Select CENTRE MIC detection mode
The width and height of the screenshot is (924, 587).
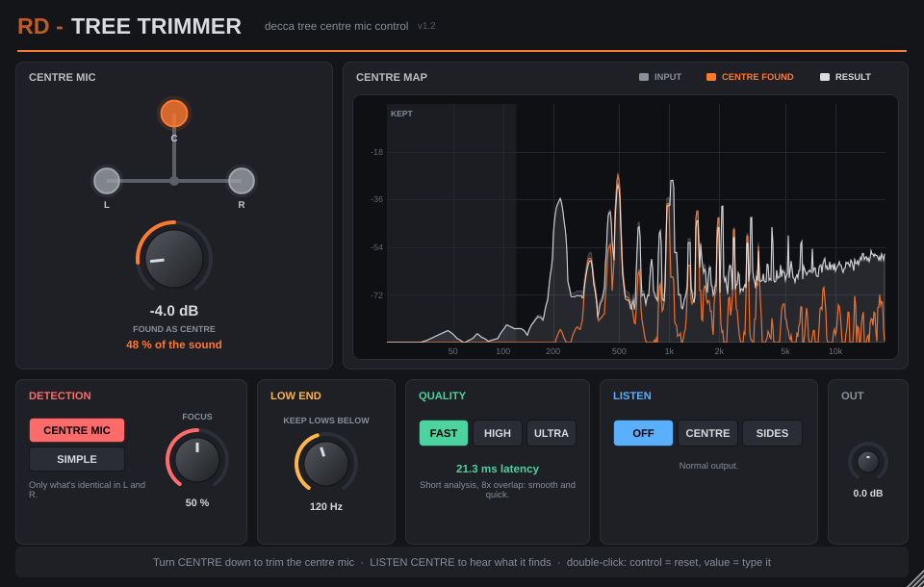point(77,430)
